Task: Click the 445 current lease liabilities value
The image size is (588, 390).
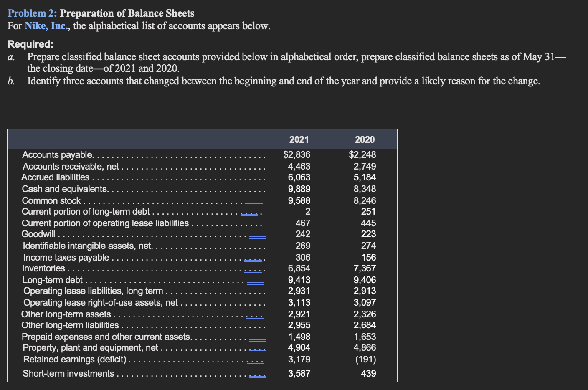Action: coord(369,223)
